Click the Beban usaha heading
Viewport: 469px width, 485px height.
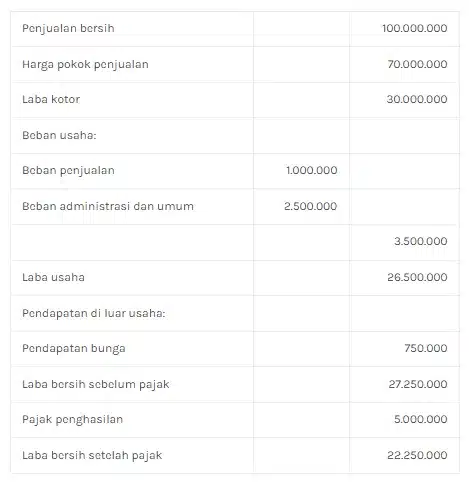59,135
